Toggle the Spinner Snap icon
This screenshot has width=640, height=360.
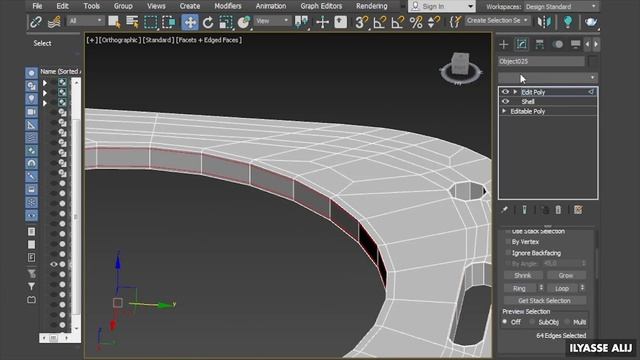click(433, 22)
